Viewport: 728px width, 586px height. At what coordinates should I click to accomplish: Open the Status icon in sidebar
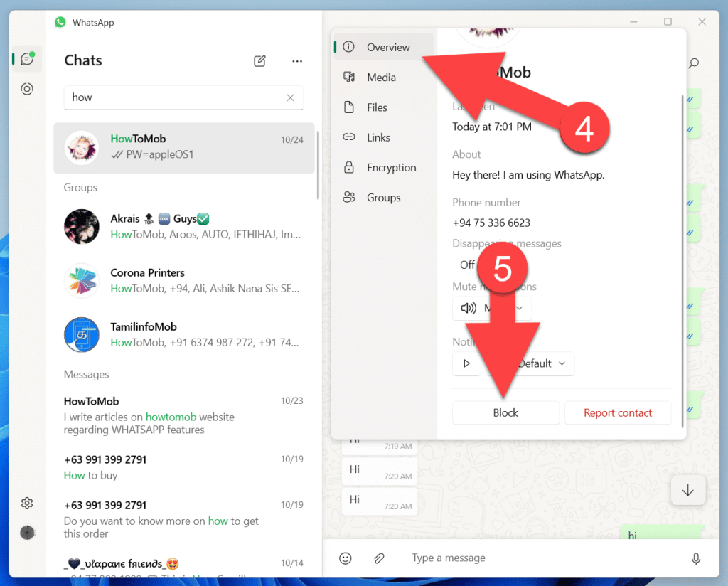click(27, 89)
